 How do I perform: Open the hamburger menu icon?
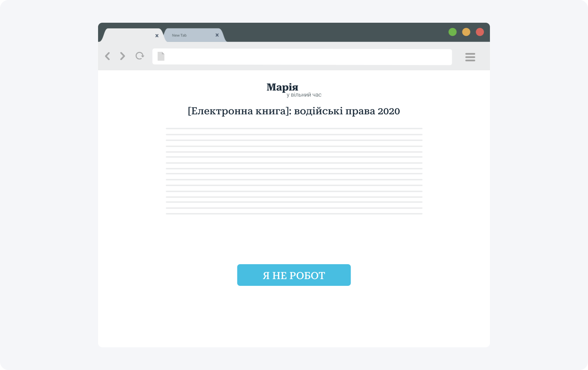(x=470, y=57)
